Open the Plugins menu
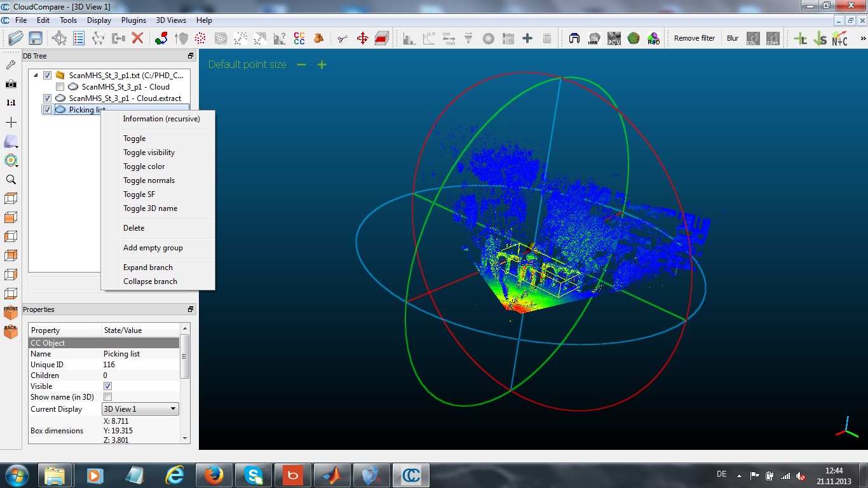Viewport: 868px width, 488px height. 133,20
